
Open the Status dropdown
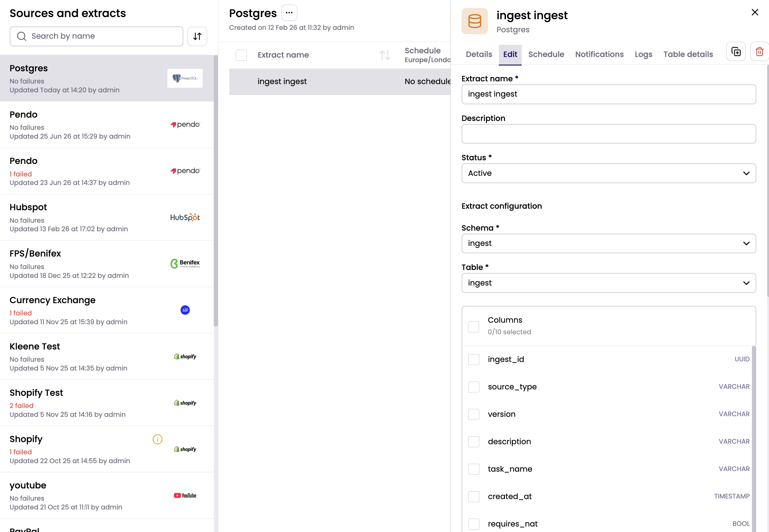(609, 173)
